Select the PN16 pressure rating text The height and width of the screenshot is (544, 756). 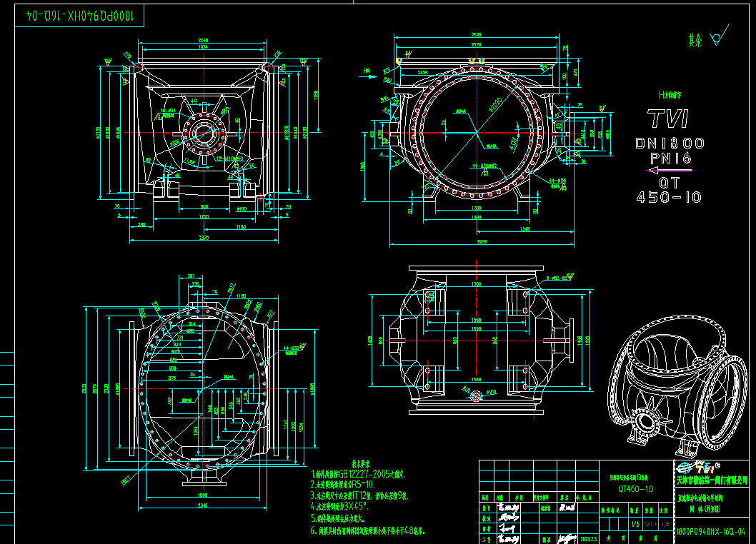(x=670, y=158)
